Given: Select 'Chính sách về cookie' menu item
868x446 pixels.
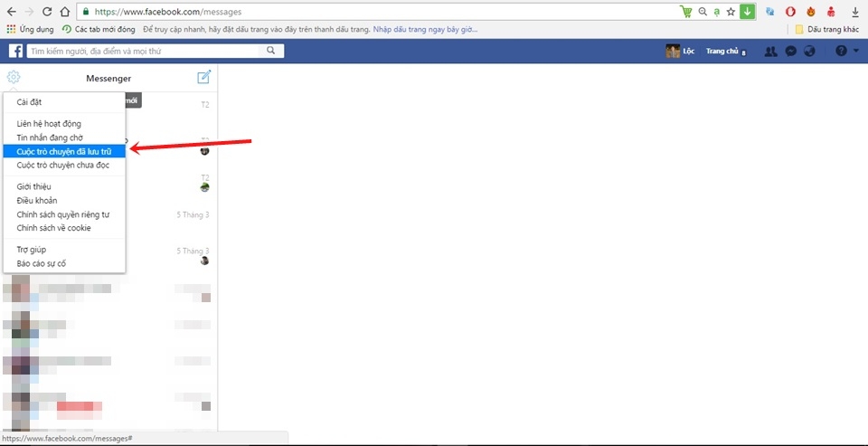Looking at the screenshot, I should (64, 228).
